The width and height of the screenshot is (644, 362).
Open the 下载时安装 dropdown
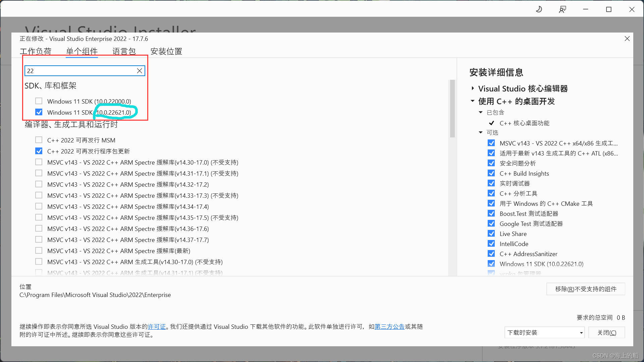544,333
